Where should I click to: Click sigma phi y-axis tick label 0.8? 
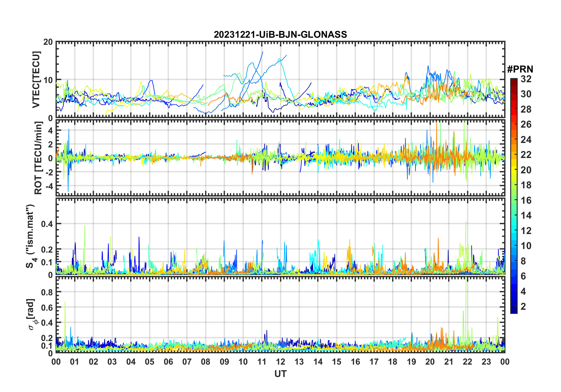click(x=47, y=292)
